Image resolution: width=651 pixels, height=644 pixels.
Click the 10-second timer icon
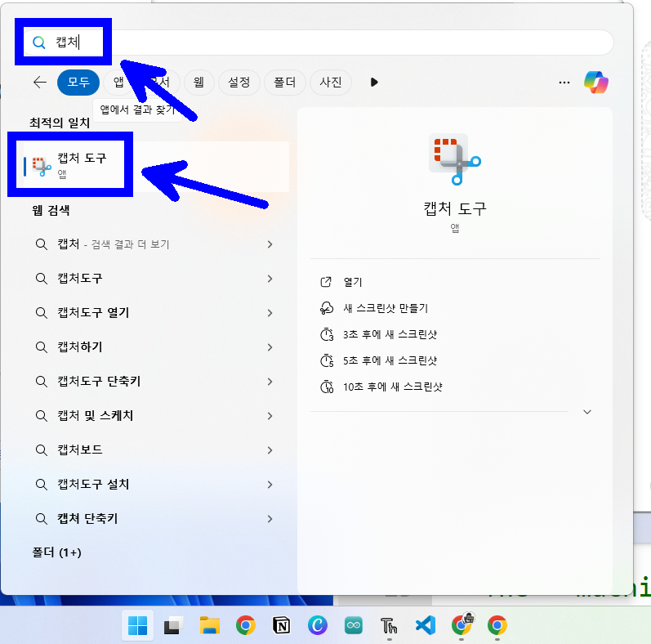(327, 387)
